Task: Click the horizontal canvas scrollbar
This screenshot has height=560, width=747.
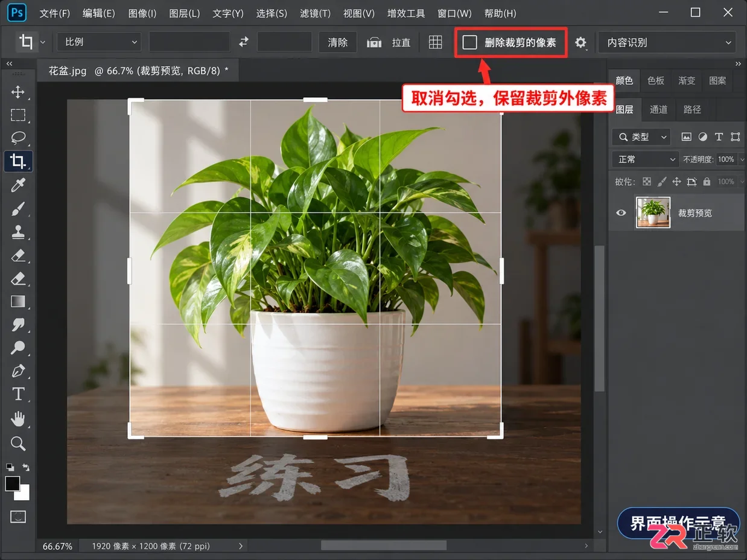Action: [x=384, y=545]
